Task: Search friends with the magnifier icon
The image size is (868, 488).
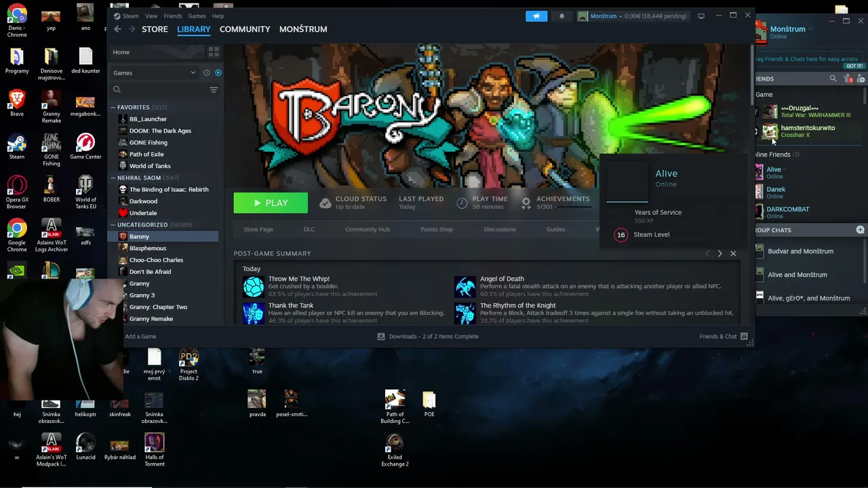Action: click(x=833, y=79)
